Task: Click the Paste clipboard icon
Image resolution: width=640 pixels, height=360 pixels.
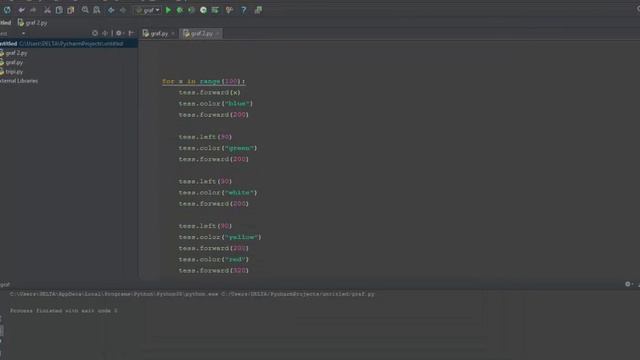Action: [71, 10]
